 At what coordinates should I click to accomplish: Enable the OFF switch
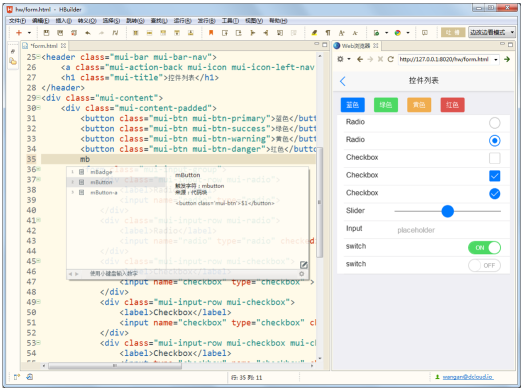[x=484, y=265]
